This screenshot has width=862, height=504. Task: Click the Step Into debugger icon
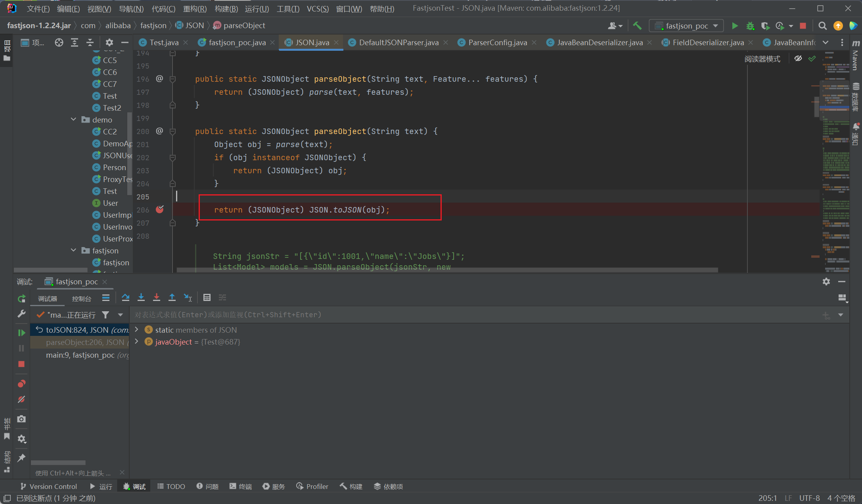point(141,297)
